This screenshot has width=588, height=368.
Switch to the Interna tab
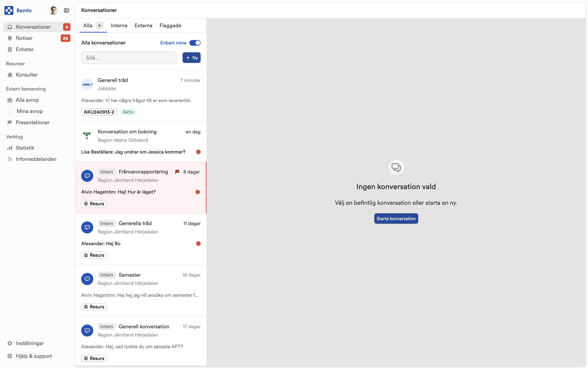119,26
